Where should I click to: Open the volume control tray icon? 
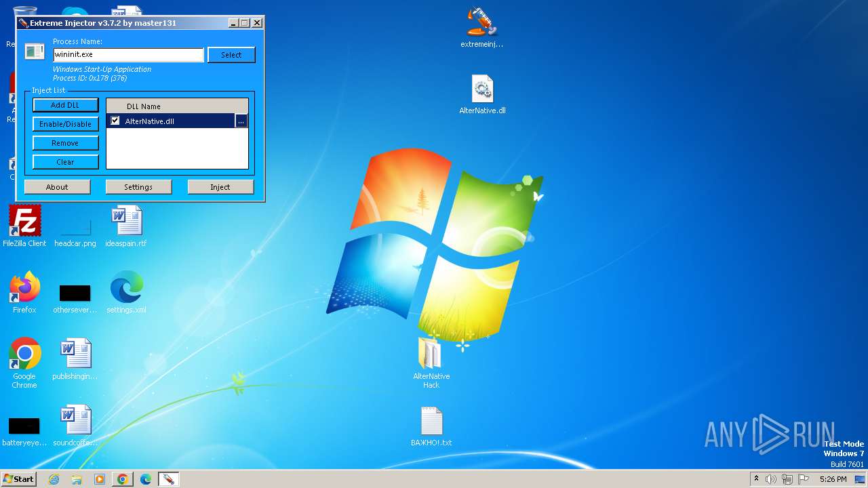click(x=771, y=479)
